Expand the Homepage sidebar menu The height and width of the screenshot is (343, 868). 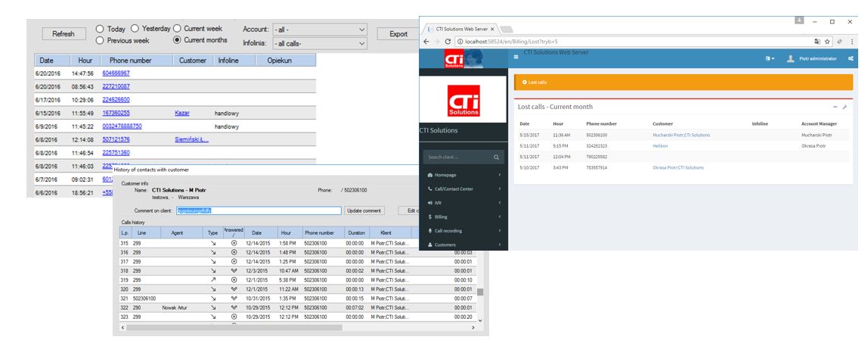point(463,175)
